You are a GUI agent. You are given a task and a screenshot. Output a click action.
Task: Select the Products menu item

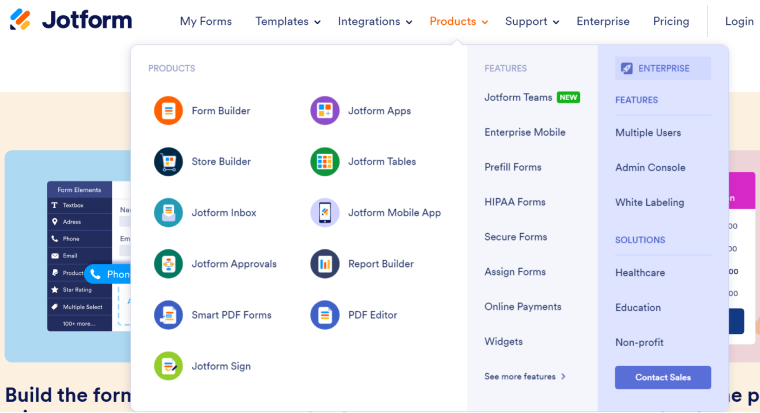tap(453, 21)
